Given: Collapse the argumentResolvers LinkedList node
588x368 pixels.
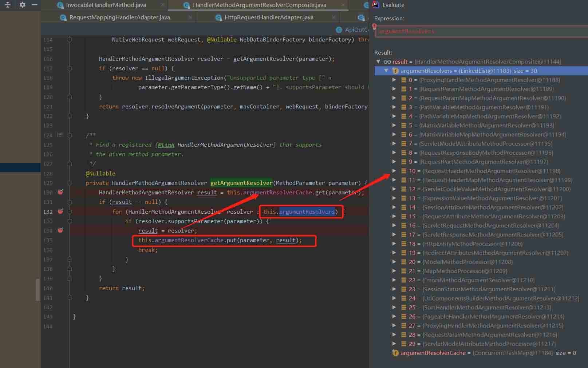Looking at the screenshot, I should 386,71.
